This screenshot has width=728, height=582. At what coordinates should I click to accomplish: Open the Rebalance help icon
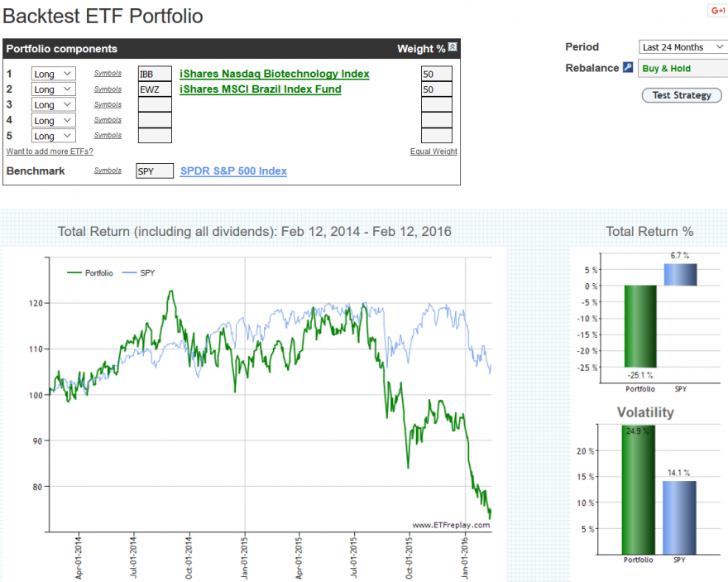(628, 67)
